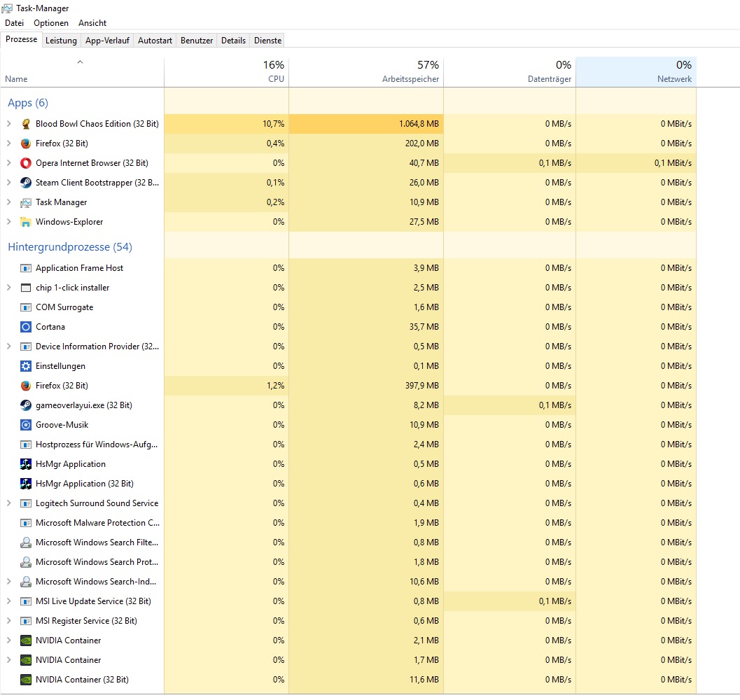Click the 35,7 MB Cortana memory value

click(424, 327)
